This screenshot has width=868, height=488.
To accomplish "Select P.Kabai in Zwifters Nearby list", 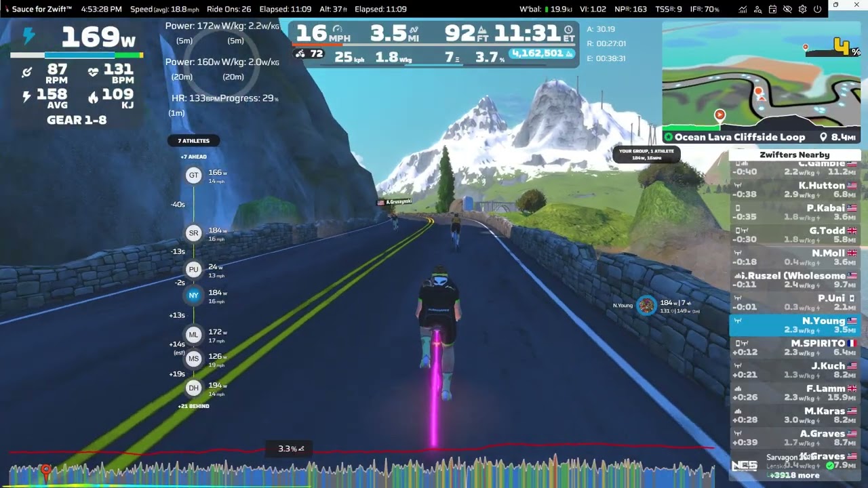I will tap(795, 212).
